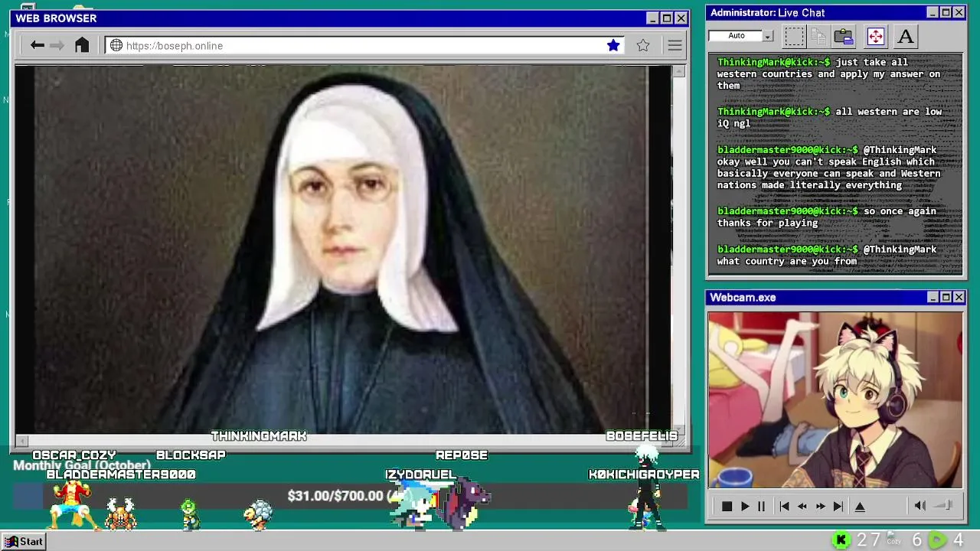Mute the Webcam.exe speaker icon
Viewport: 980px width, 551px height.
[x=920, y=506]
